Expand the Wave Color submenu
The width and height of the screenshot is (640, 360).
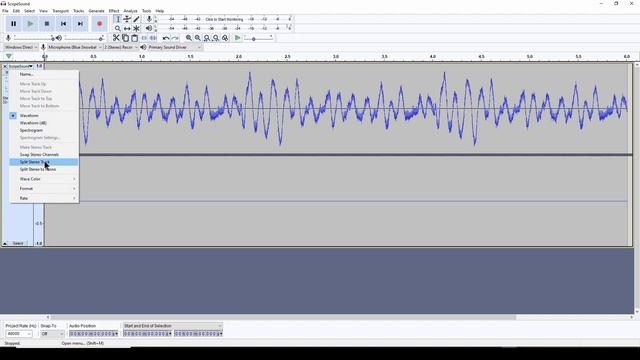tap(44, 179)
